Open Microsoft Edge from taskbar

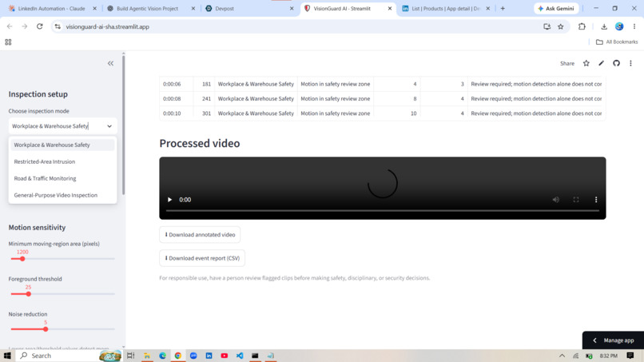click(162, 356)
